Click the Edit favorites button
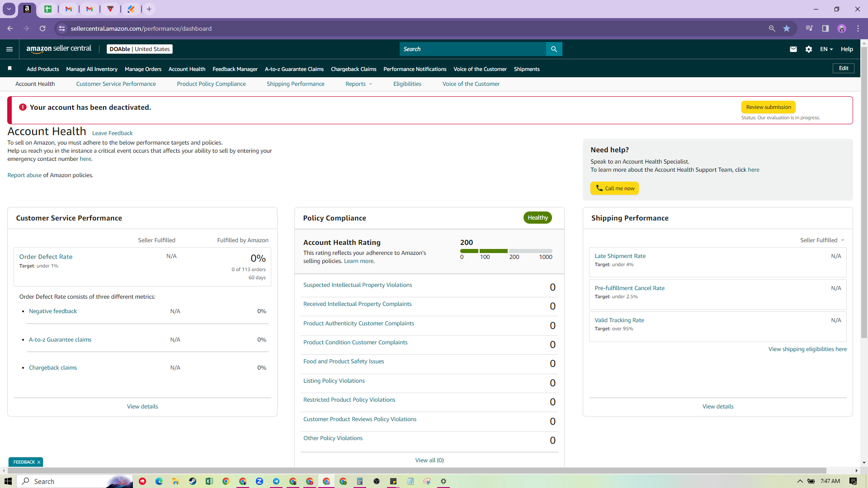Screen dimensions: 868x488 tap(844, 68)
